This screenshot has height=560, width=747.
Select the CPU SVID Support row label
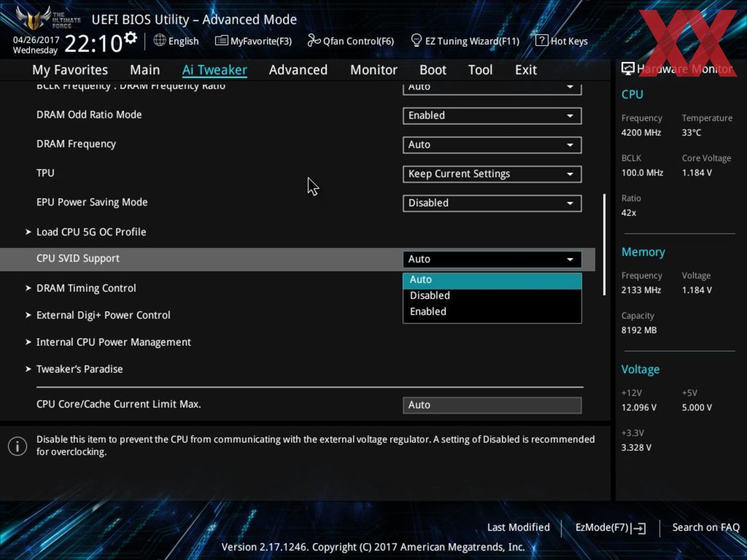78,259
